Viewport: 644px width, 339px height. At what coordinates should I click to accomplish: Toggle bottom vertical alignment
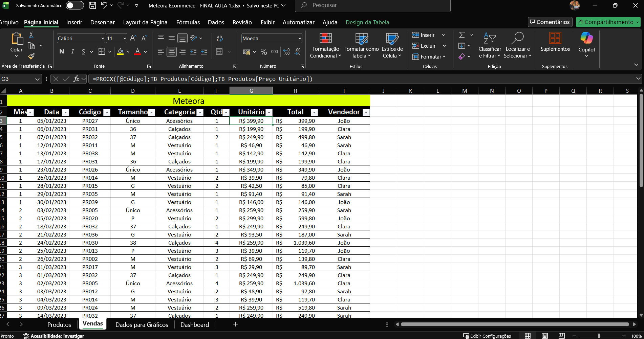pos(183,38)
